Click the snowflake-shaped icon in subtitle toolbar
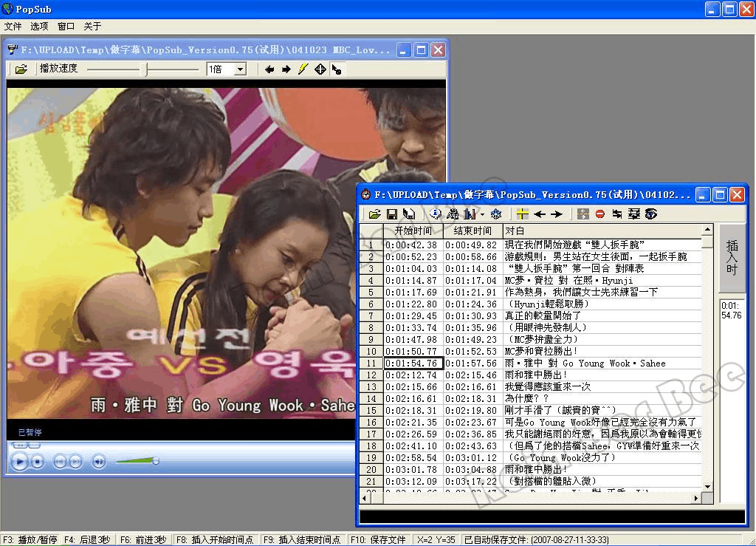 point(496,214)
